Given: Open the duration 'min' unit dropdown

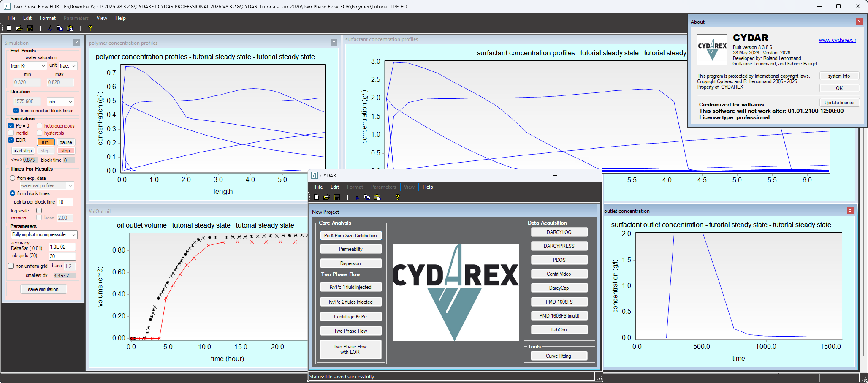Looking at the screenshot, I should tap(60, 102).
